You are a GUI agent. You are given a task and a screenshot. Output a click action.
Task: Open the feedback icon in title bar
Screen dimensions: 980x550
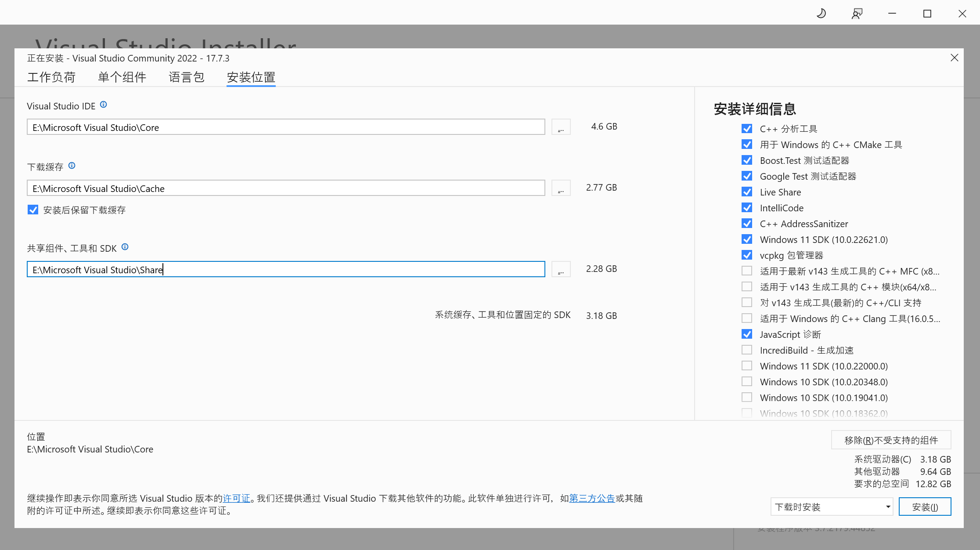pyautogui.click(x=857, y=14)
